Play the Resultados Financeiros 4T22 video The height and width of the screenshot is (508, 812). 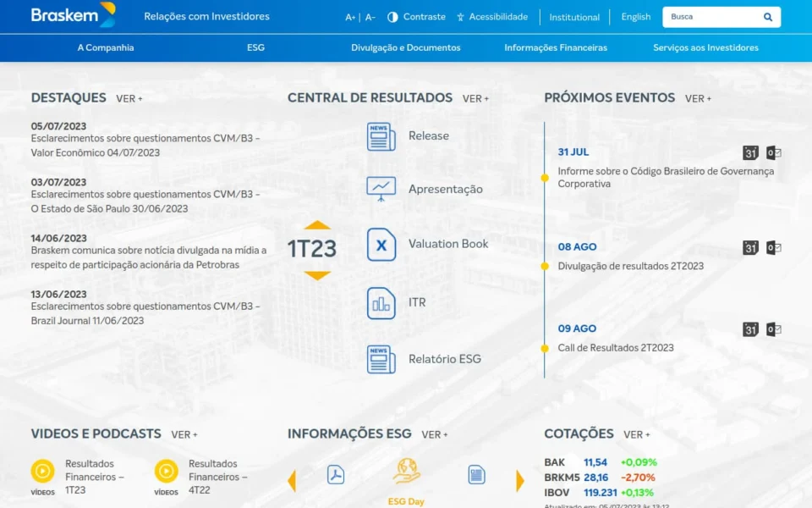coord(167,472)
